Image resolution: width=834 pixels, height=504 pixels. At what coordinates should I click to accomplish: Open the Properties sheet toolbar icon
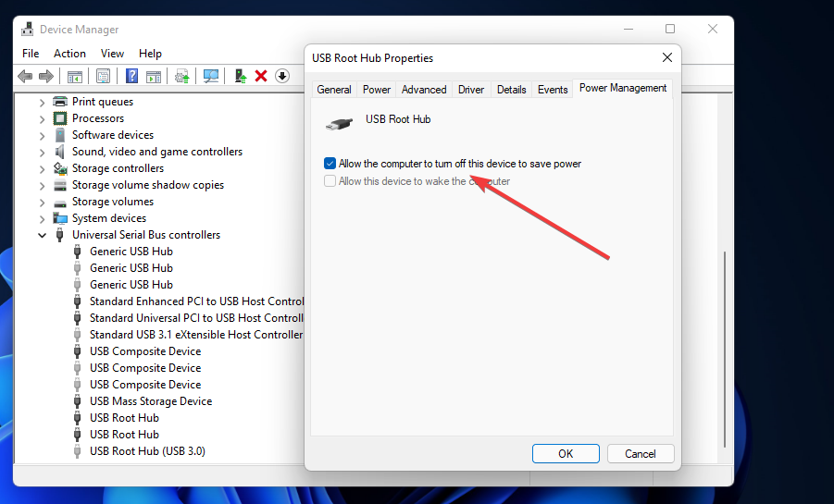tap(103, 76)
